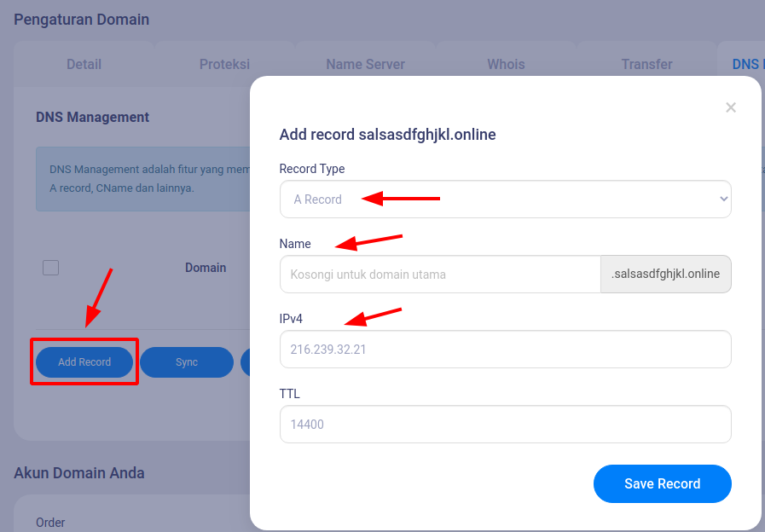Select the partially visible DNS tab
765x532 pixels.
point(747,64)
